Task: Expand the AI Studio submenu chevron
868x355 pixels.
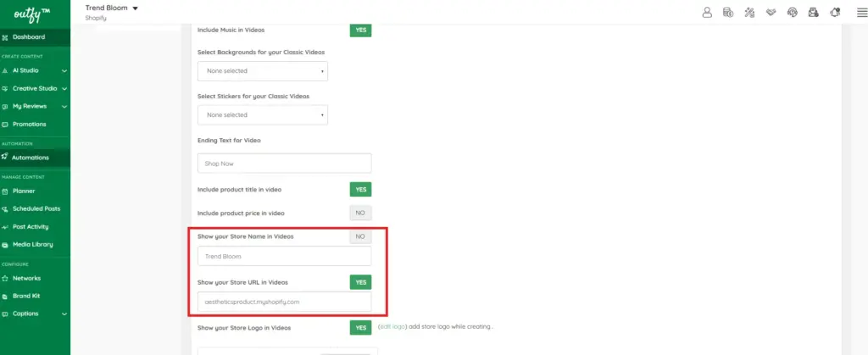Action: pyautogui.click(x=64, y=71)
